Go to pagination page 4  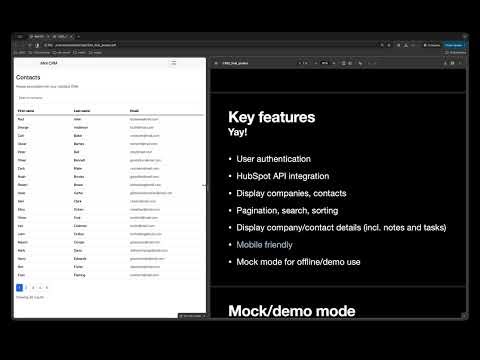pyautogui.click(x=40, y=287)
